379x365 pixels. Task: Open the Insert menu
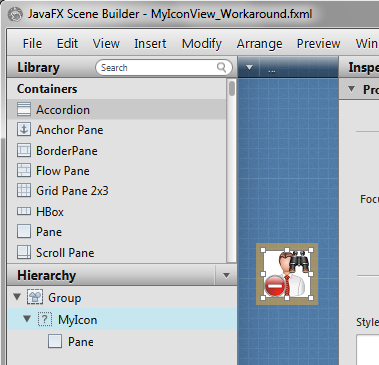click(150, 44)
